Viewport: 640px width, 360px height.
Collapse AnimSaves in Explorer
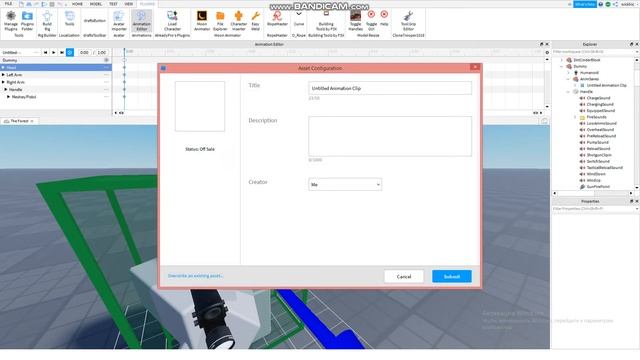pyautogui.click(x=568, y=79)
